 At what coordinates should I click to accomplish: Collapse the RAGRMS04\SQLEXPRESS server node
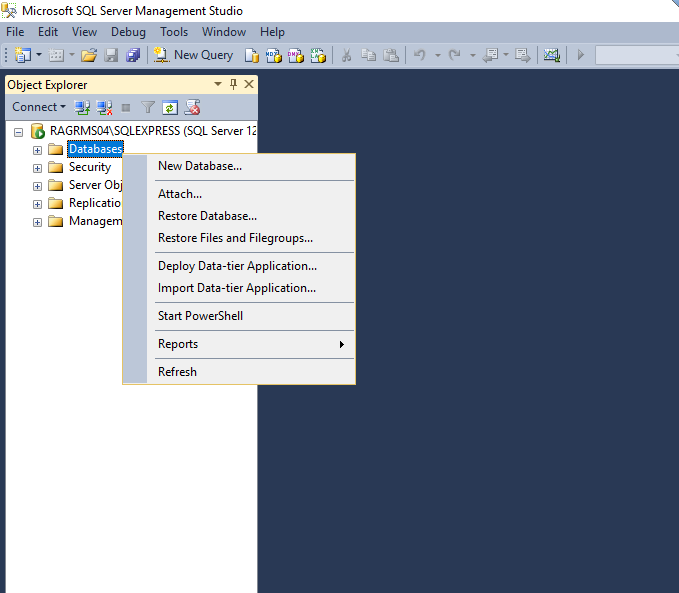18,132
